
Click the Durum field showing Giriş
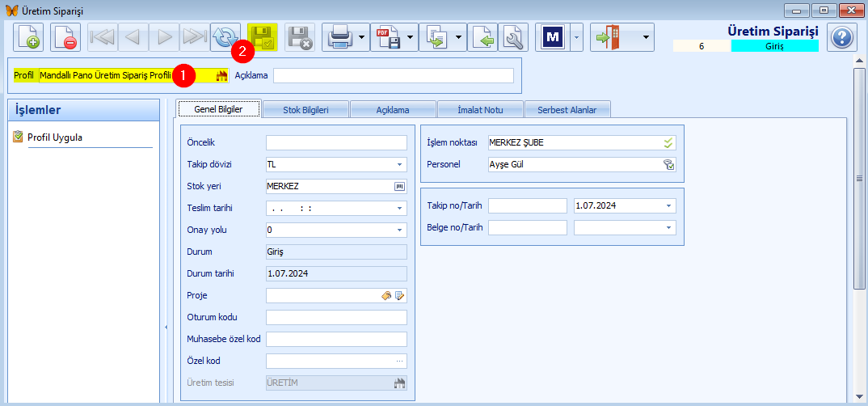(x=336, y=252)
